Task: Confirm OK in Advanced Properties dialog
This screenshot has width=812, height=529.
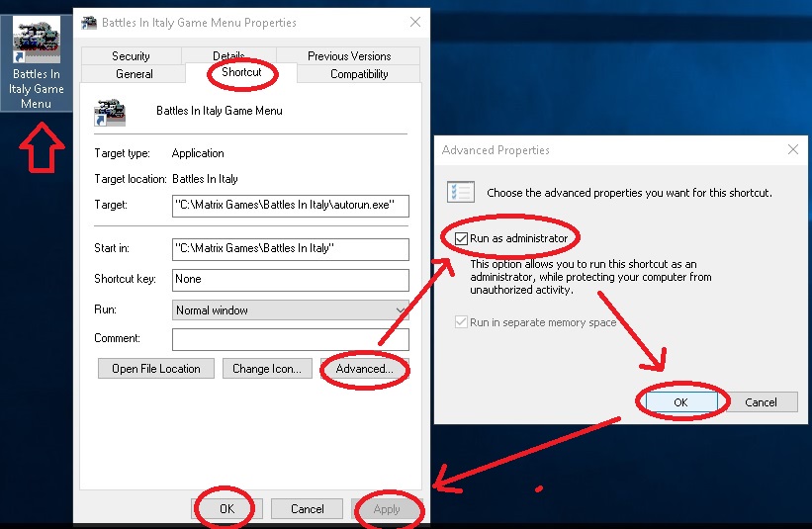Action: point(681,402)
